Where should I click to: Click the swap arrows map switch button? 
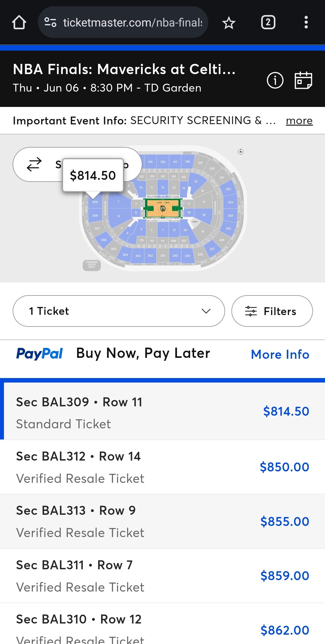tap(34, 164)
